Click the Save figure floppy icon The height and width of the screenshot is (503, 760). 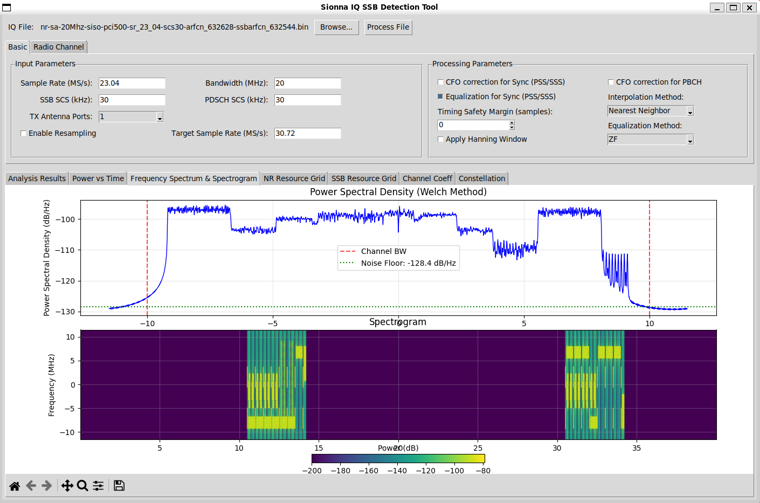[119, 486]
